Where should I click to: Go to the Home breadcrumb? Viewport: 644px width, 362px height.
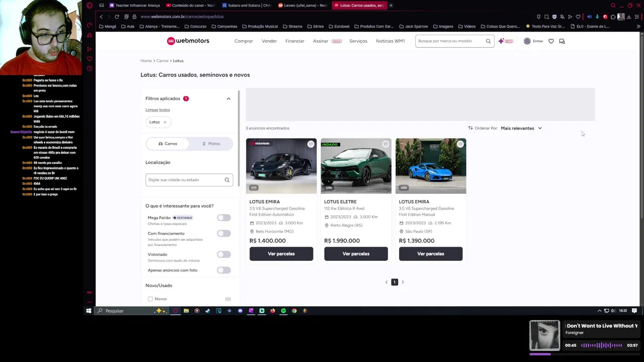point(146,61)
